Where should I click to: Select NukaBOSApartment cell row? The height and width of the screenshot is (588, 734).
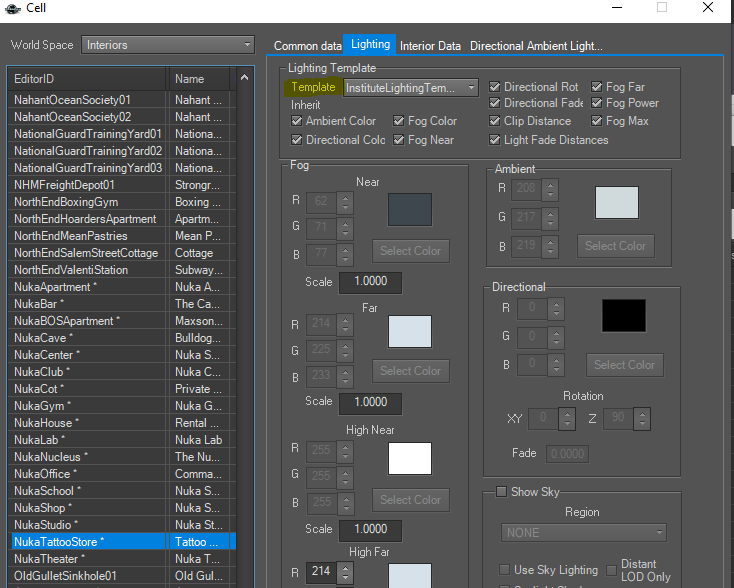click(122, 321)
